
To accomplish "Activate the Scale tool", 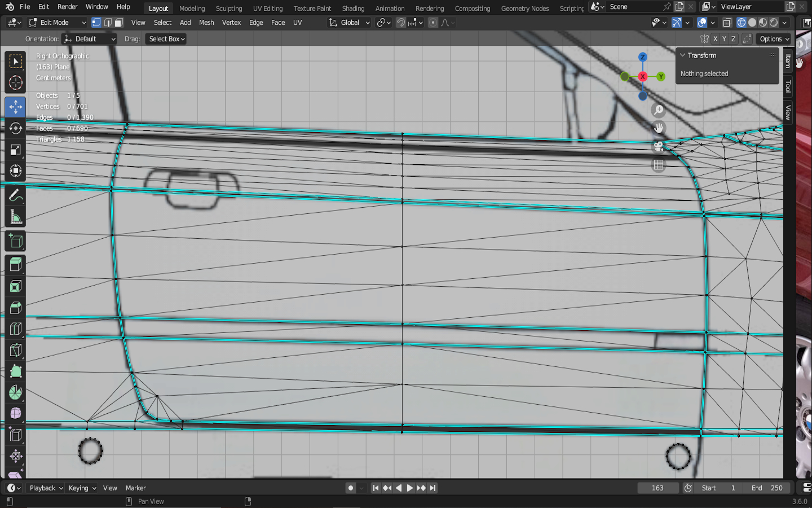I will (16, 150).
